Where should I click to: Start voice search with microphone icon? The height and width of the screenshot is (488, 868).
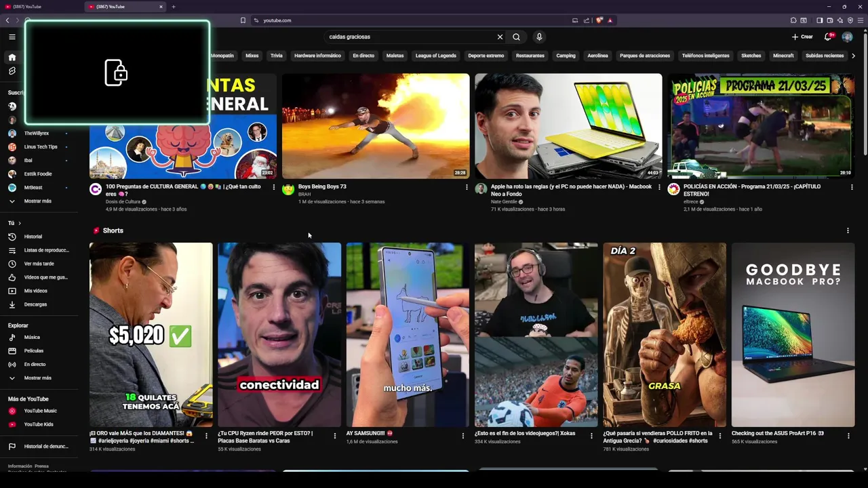(539, 37)
